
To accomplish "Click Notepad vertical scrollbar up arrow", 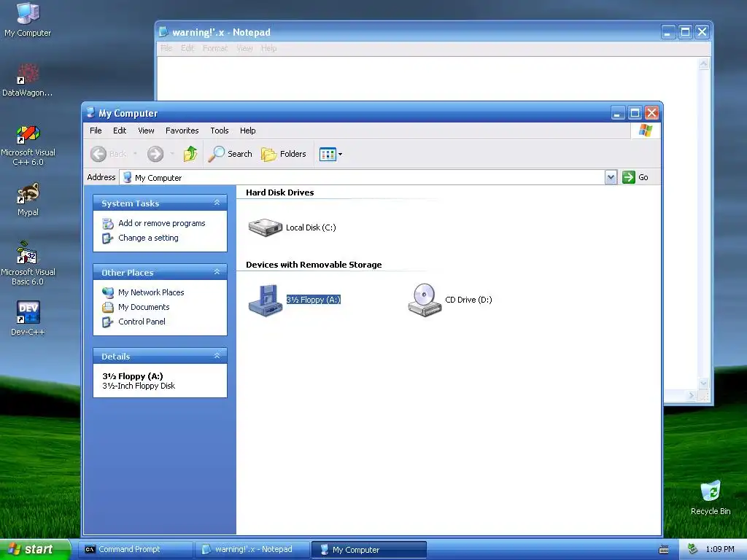I will pos(704,64).
